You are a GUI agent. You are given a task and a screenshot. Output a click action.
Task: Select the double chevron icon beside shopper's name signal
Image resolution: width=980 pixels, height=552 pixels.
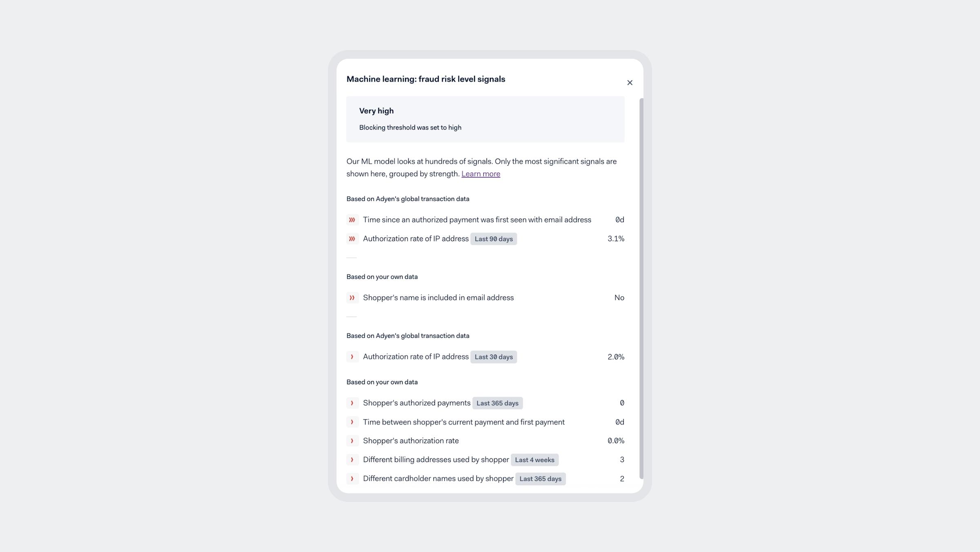coord(352,297)
